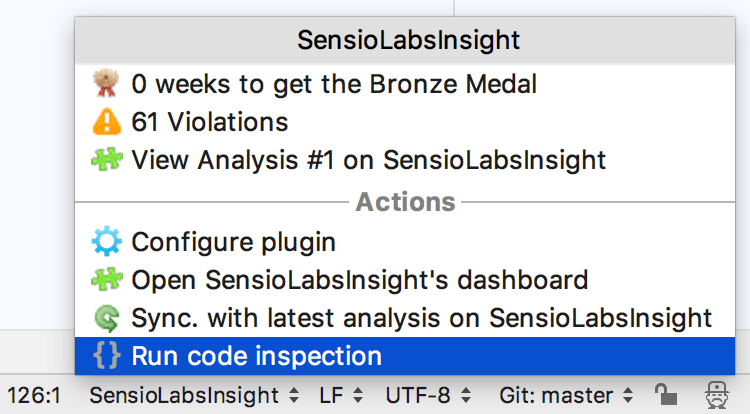
Task: Open View Analysis #1 on SensioLabsInsight
Action: tap(368, 160)
